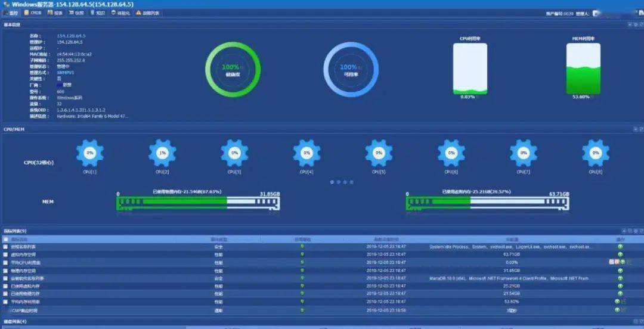Image resolution: width=644 pixels, height=329 pixels.
Task: Click the IP name link 154.128.64.5
Action: pos(70,36)
